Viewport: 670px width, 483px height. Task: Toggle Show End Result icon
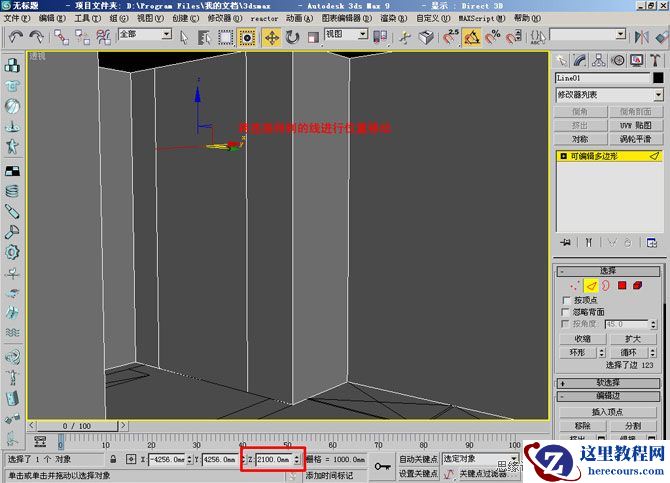[x=588, y=243]
